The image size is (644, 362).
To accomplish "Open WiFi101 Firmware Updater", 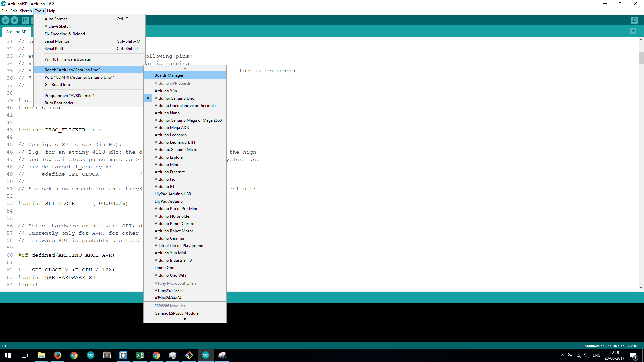I will pyautogui.click(x=89, y=59).
